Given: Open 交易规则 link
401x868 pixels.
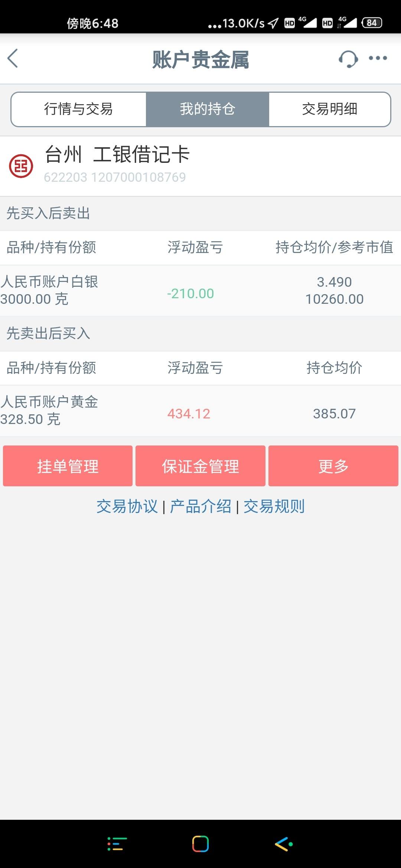Looking at the screenshot, I should click(274, 506).
